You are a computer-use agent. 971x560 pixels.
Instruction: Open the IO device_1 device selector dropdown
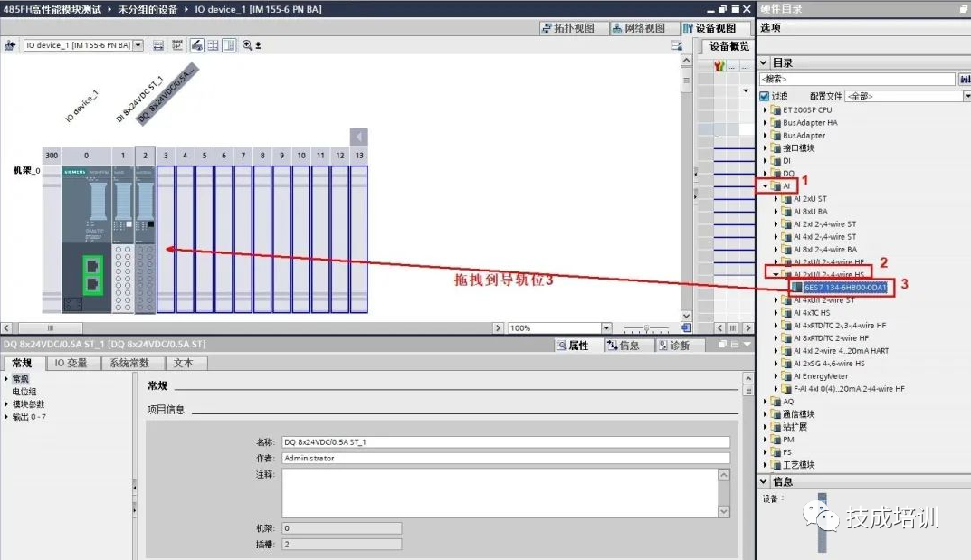[138, 45]
